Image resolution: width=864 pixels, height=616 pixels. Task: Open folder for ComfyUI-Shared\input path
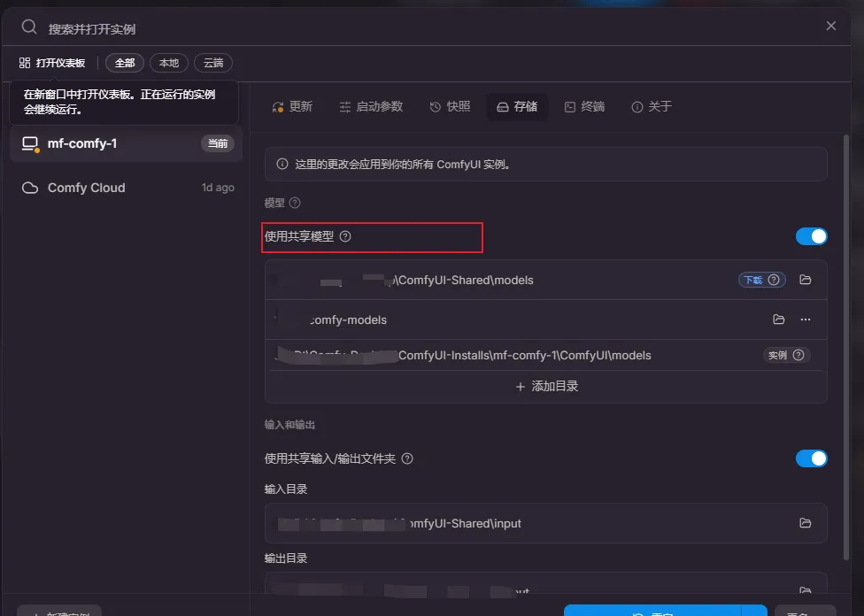[x=806, y=523]
